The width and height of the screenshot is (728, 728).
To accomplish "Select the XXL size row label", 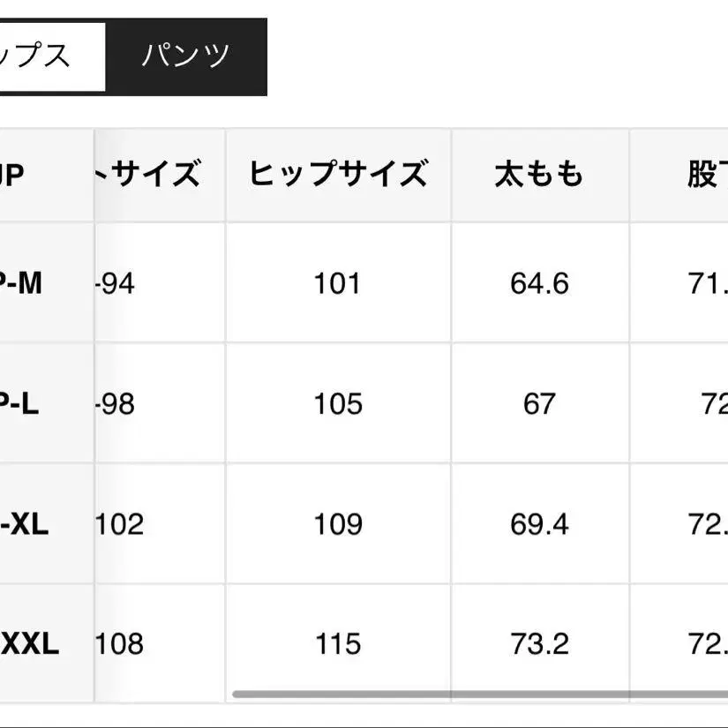I will click(28, 644).
